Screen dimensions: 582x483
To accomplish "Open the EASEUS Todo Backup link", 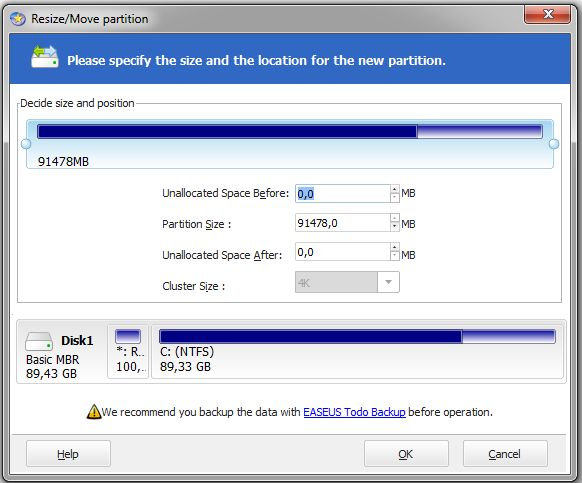I will tap(354, 412).
